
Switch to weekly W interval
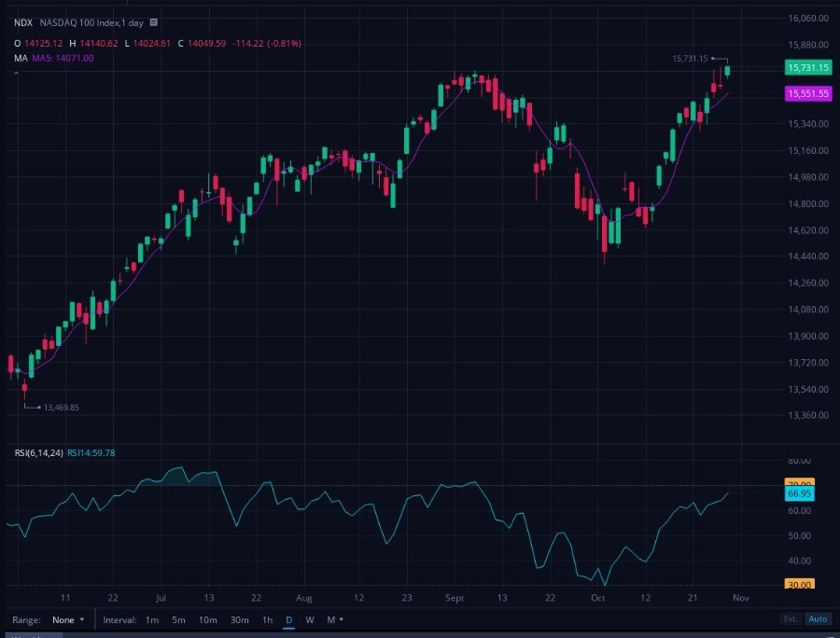[310, 619]
